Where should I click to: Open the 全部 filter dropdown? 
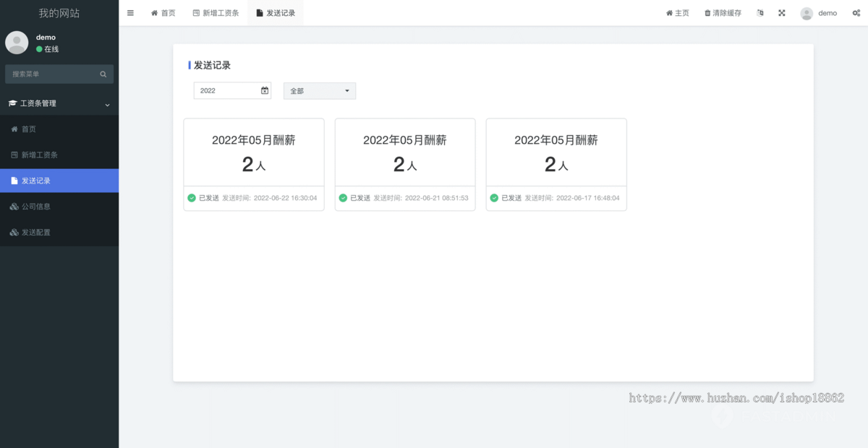[319, 90]
